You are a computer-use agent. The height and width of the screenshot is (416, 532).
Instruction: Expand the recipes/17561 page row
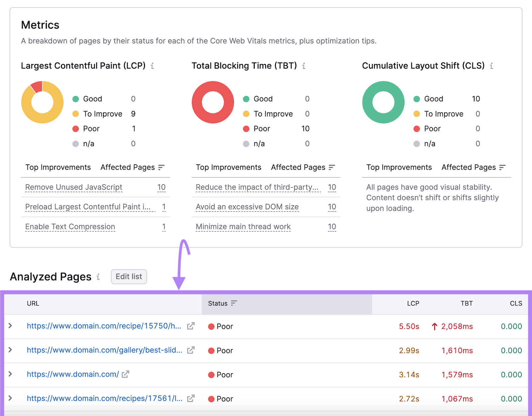click(10, 398)
